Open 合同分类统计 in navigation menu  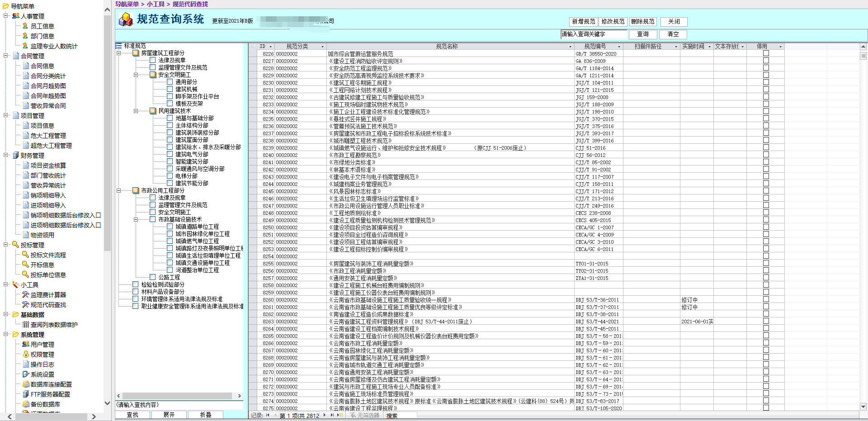point(48,76)
